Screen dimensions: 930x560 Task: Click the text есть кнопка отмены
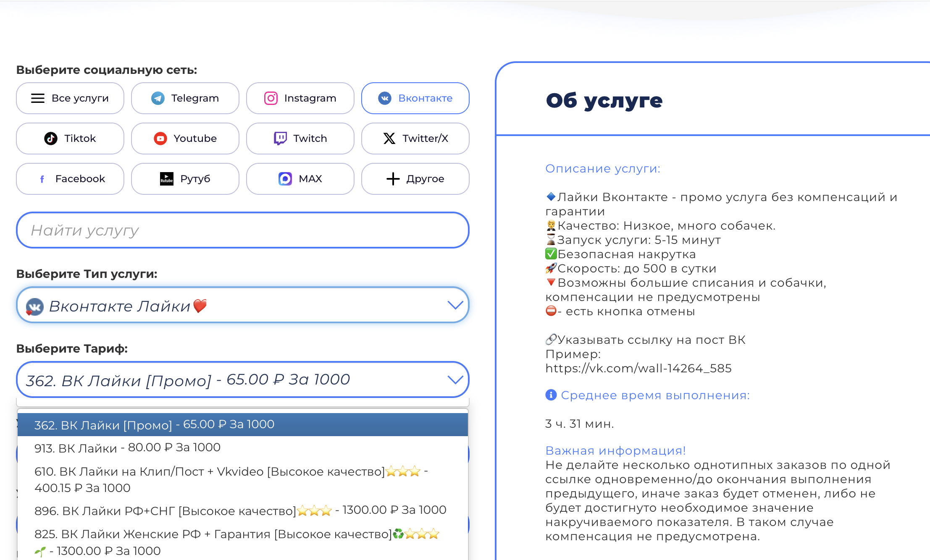[x=630, y=311]
